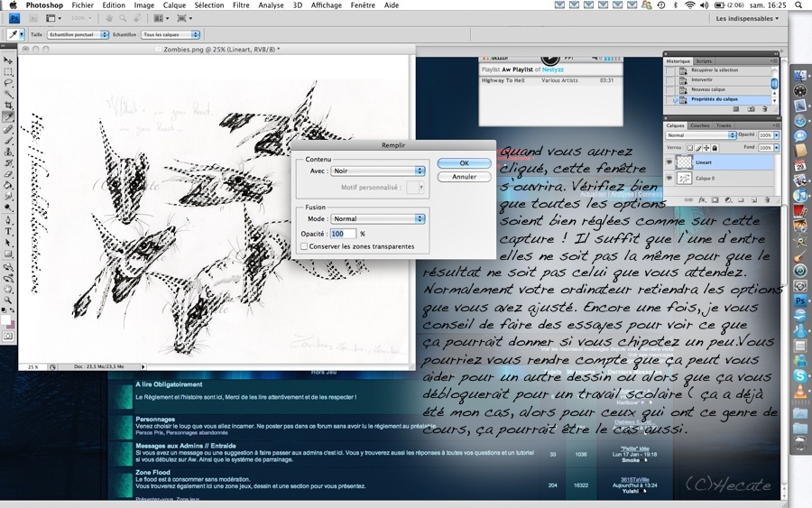The image size is (812, 508).
Task: Open the tool preset picker arrow
Action: pos(22,34)
